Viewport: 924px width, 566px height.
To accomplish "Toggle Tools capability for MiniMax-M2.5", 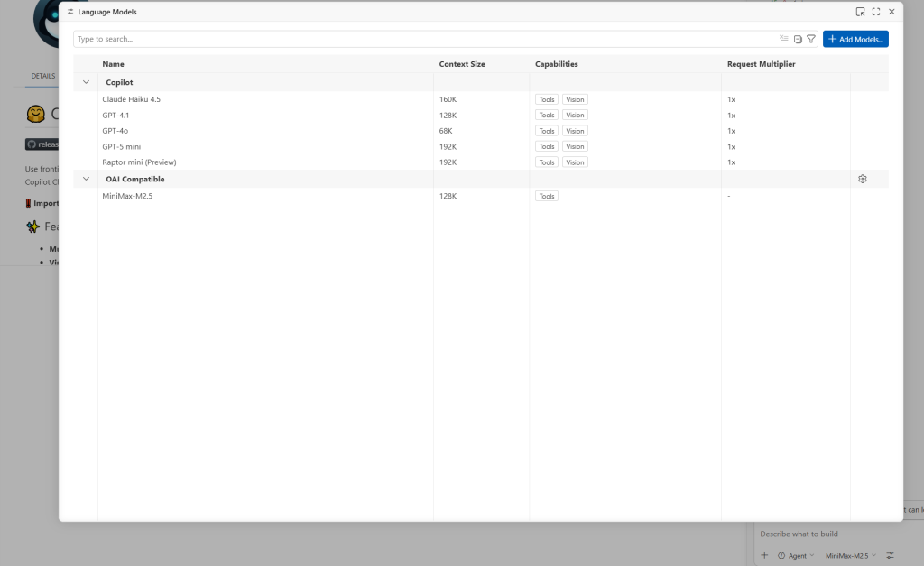I will [x=546, y=196].
